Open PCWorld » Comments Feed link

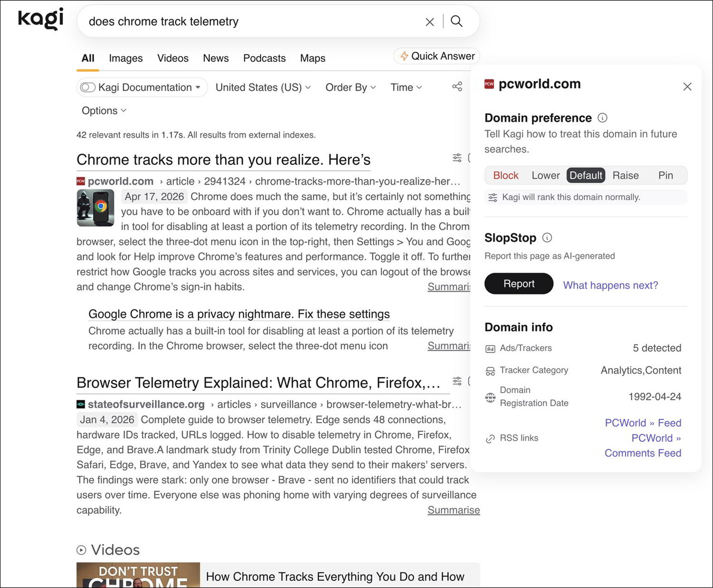(x=643, y=445)
